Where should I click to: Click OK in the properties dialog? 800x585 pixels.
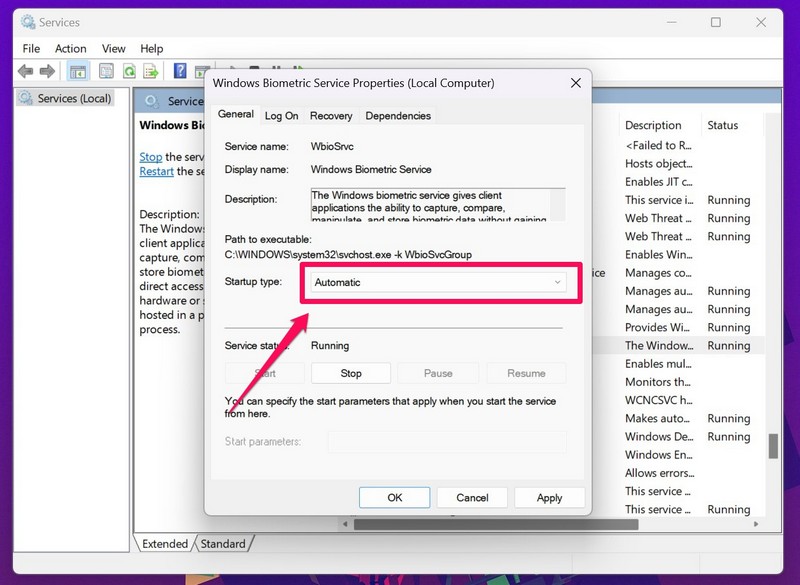click(x=394, y=497)
